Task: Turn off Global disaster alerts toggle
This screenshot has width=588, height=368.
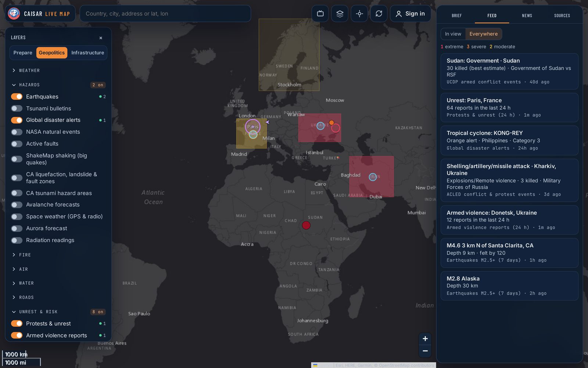Action: click(x=17, y=120)
